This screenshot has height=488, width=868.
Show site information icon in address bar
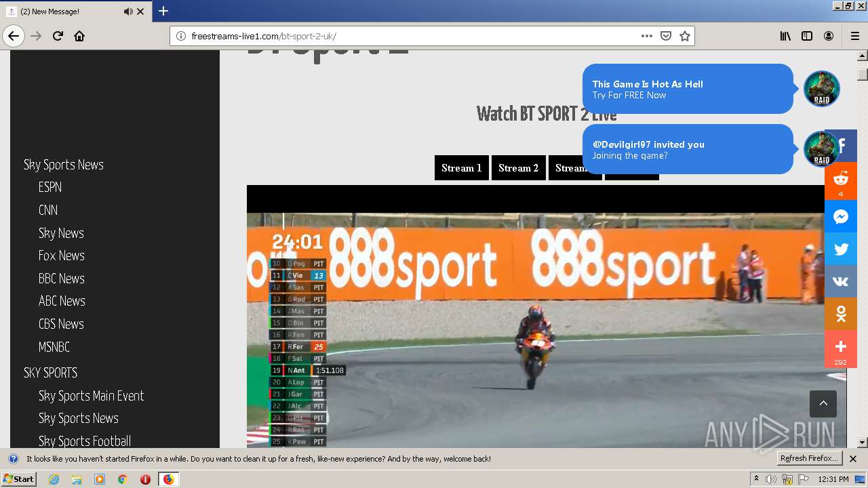[181, 36]
